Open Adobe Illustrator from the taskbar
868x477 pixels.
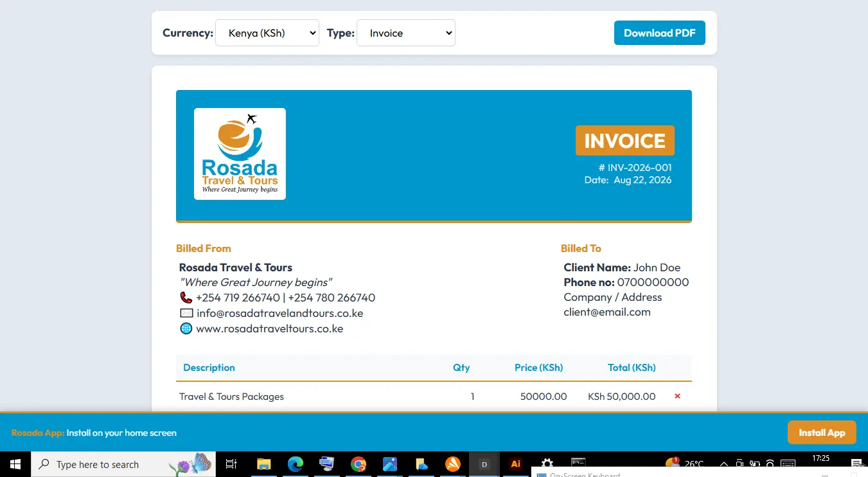click(515, 464)
